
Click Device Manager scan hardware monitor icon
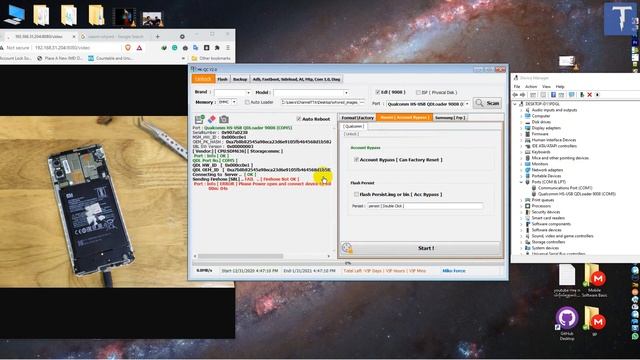(572, 95)
